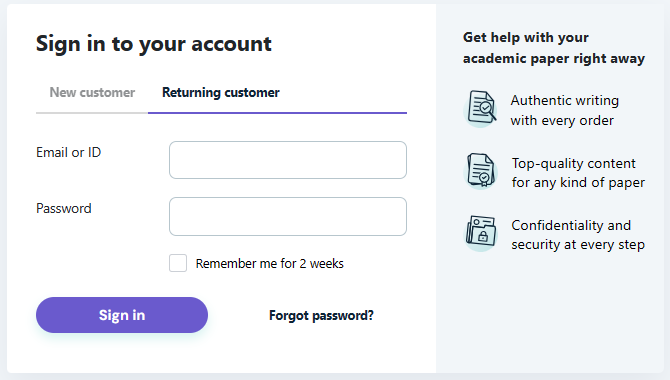Click the "Top-quality content for any kind" text
This screenshot has width=670, height=380.
pos(578,173)
